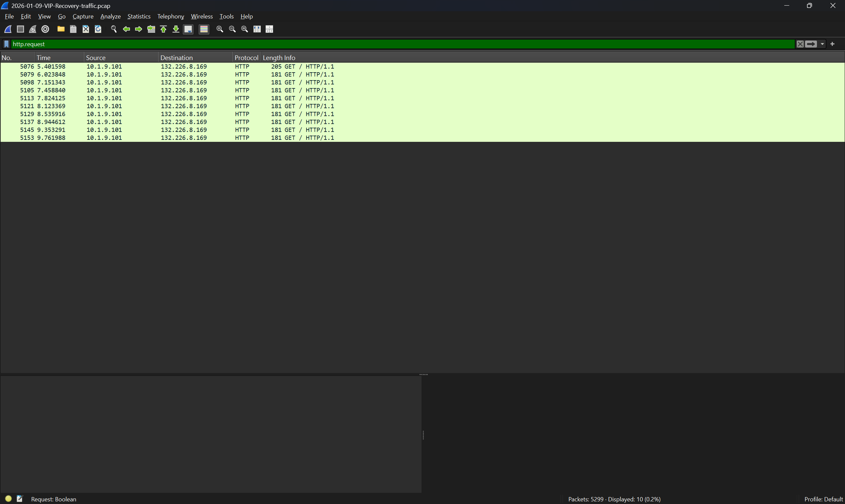The height and width of the screenshot is (504, 845).
Task: Select packet number 5129
Action: [x=422, y=114]
